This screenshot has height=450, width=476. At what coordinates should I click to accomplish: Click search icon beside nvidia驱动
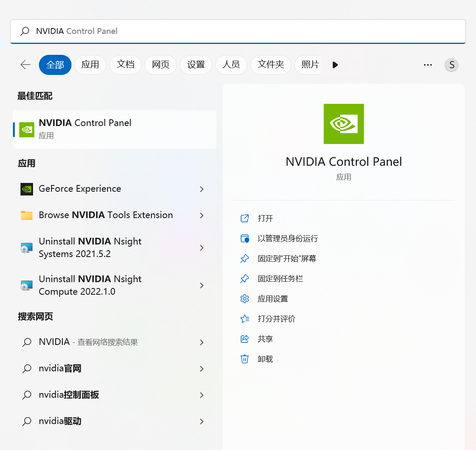pyautogui.click(x=27, y=422)
